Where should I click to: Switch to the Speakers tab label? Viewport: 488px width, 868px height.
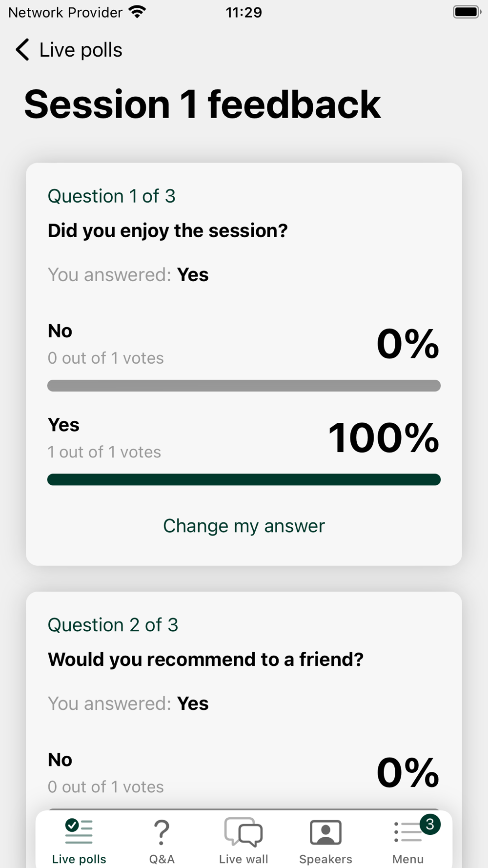(325, 859)
